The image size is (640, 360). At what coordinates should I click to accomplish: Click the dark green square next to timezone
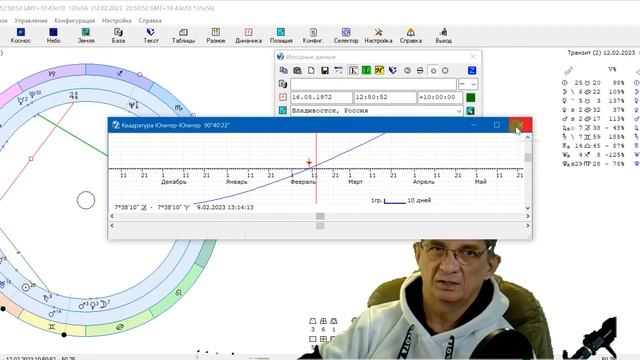pyautogui.click(x=471, y=97)
